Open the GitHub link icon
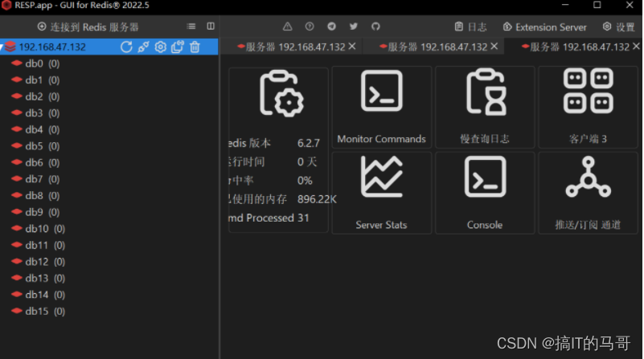The width and height of the screenshot is (644, 359). click(x=375, y=27)
